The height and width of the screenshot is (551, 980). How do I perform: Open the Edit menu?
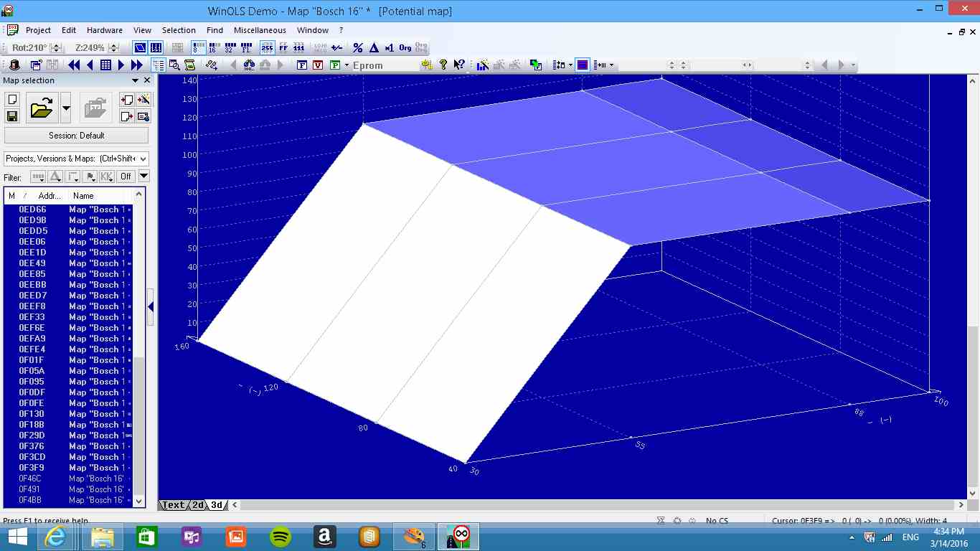click(x=69, y=30)
